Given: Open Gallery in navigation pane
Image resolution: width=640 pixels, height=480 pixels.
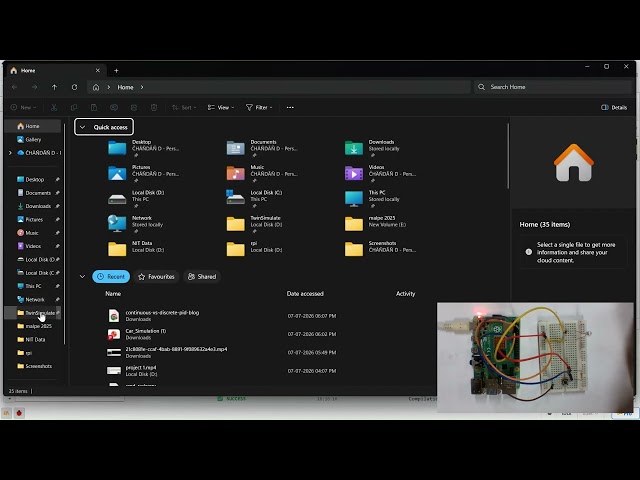Looking at the screenshot, I should (x=33, y=140).
